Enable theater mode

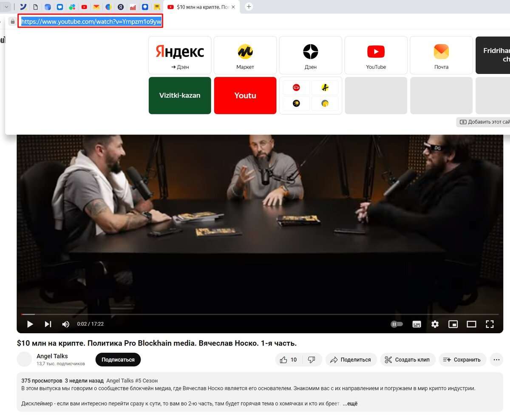tap(471, 324)
